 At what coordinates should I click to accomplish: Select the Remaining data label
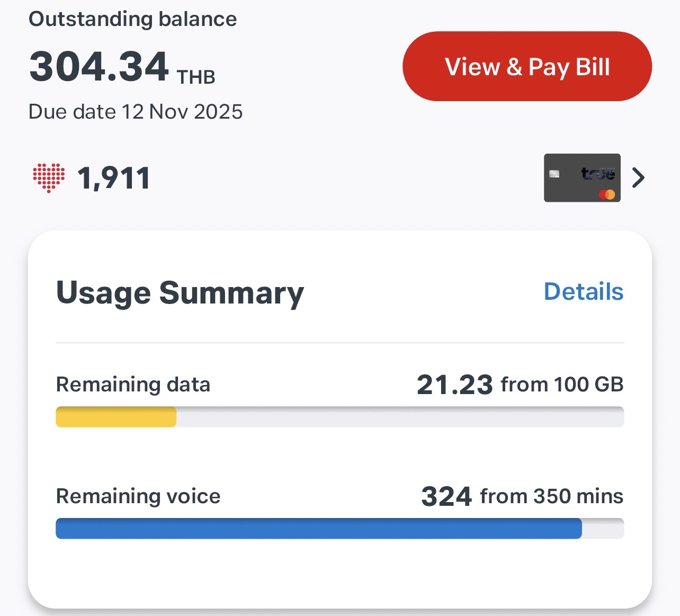pyautogui.click(x=133, y=385)
